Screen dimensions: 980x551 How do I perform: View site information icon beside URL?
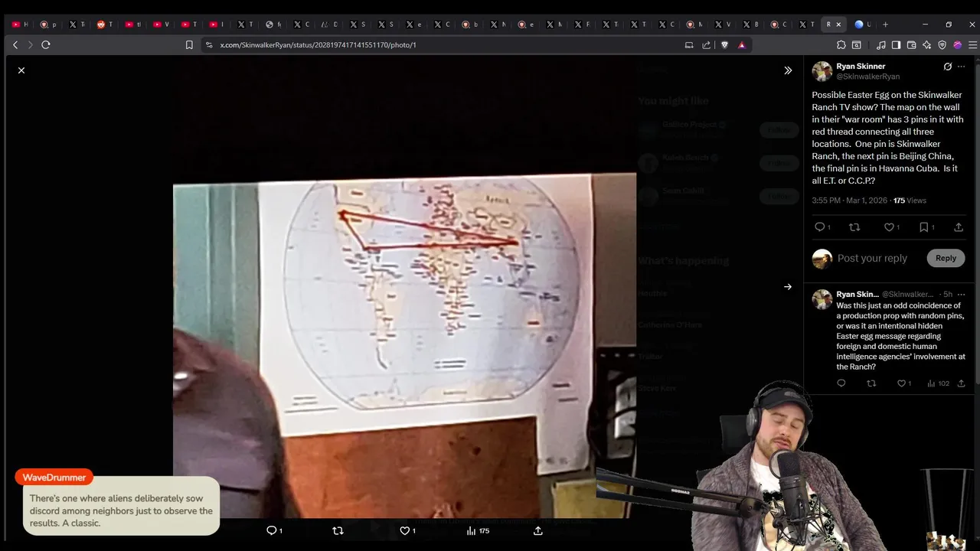coord(209,45)
